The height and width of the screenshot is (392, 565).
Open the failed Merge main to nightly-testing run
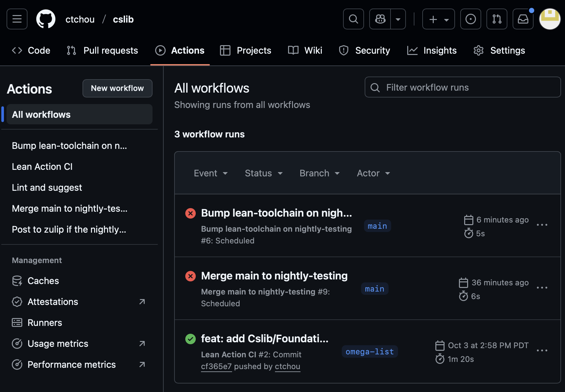pyautogui.click(x=274, y=276)
